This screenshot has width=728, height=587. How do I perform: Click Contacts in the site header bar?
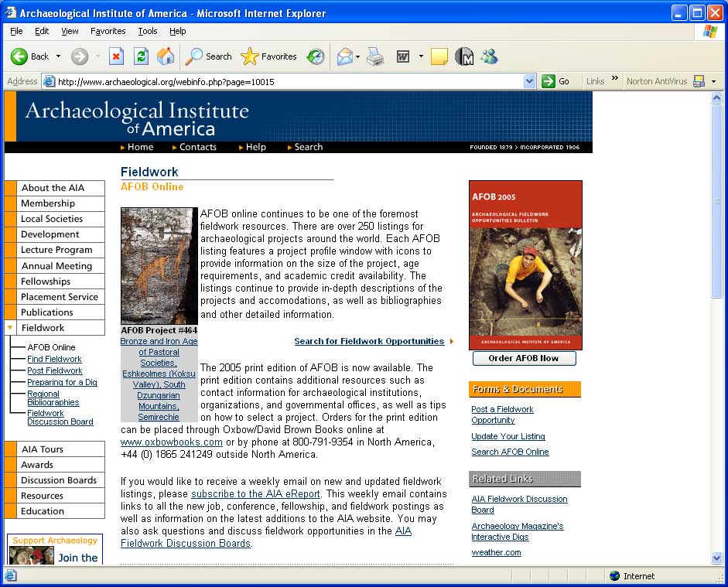(x=198, y=147)
